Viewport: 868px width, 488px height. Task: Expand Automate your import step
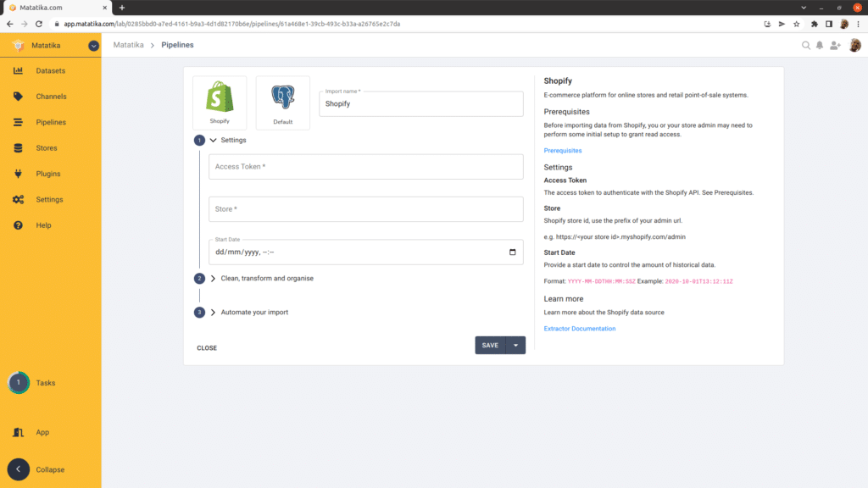214,312
